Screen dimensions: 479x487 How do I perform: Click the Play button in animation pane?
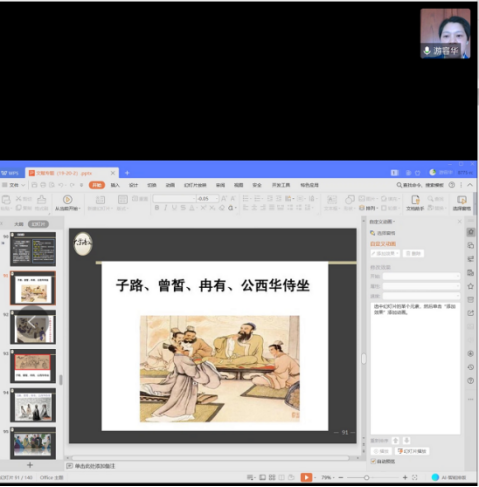(x=381, y=451)
